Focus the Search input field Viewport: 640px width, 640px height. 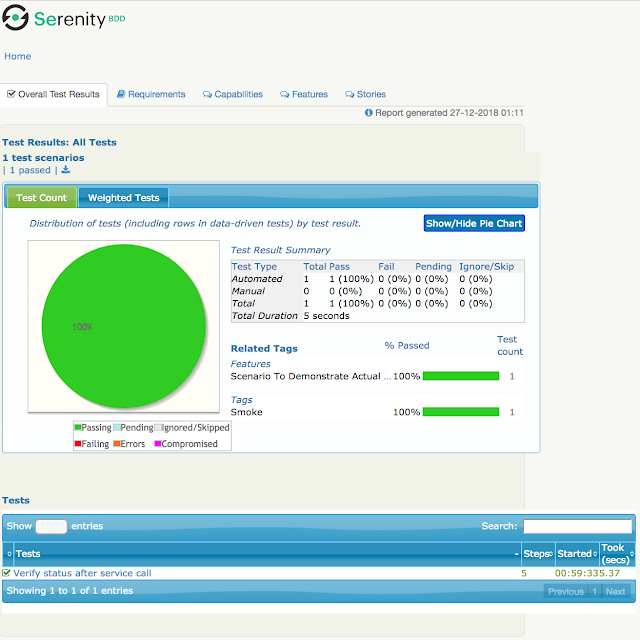578,526
